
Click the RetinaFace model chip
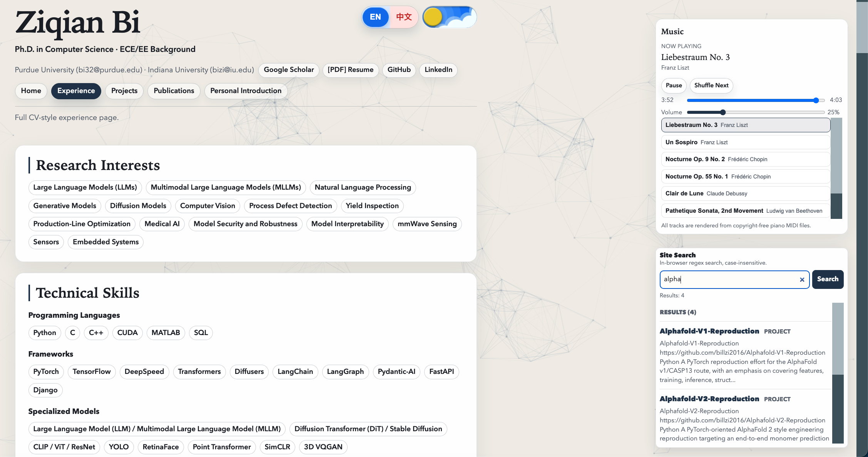161,447
